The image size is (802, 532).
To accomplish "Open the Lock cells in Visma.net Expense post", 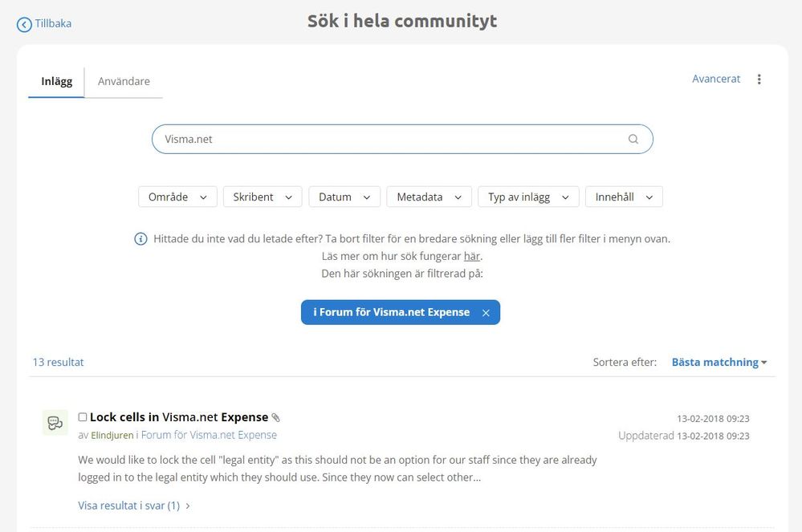I will [x=179, y=417].
